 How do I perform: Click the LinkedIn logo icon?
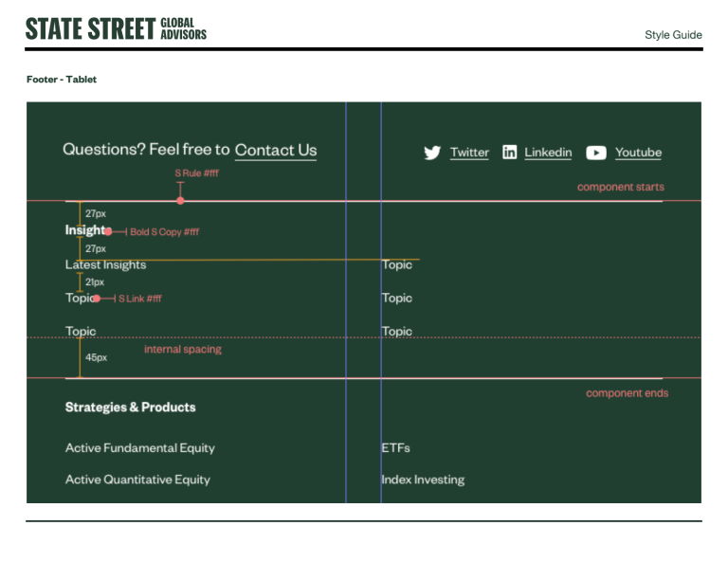[509, 152]
